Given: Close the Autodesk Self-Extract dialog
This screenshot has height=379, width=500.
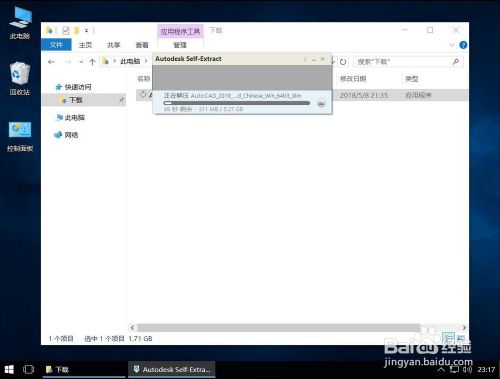Looking at the screenshot, I should click(x=323, y=59).
